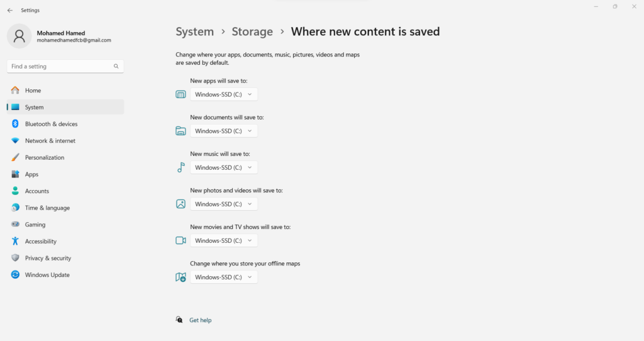Click the Gaming controller icon
Image resolution: width=644 pixels, height=341 pixels.
tap(15, 225)
